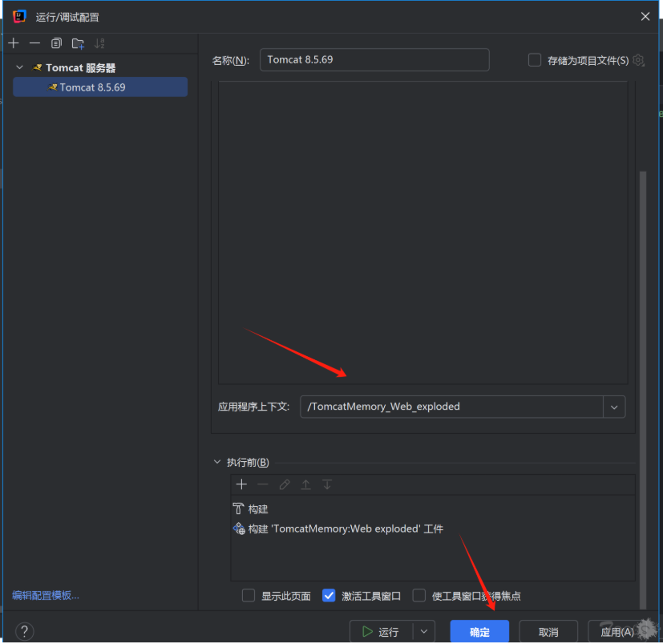Open the gear settings beside 存储为项目文件
Image resolution: width=663 pixels, height=644 pixels.
(x=638, y=60)
